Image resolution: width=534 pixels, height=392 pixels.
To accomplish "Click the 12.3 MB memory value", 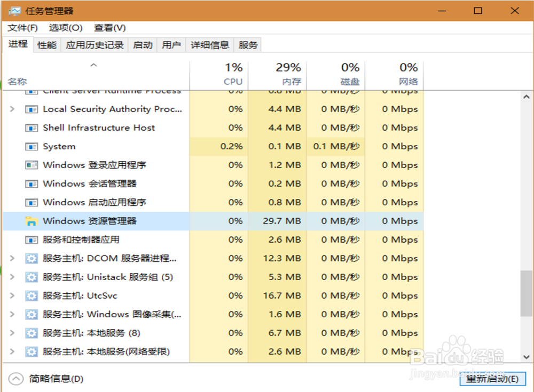I will (x=282, y=259).
